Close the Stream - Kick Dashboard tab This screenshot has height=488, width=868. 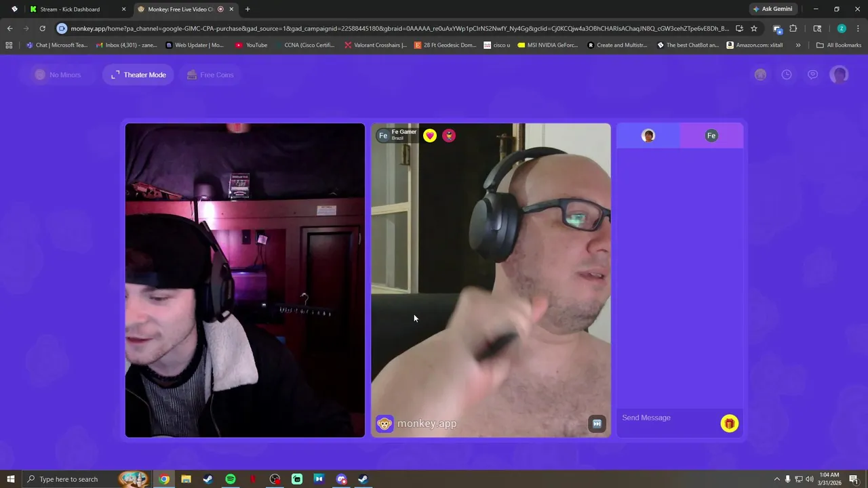click(123, 9)
